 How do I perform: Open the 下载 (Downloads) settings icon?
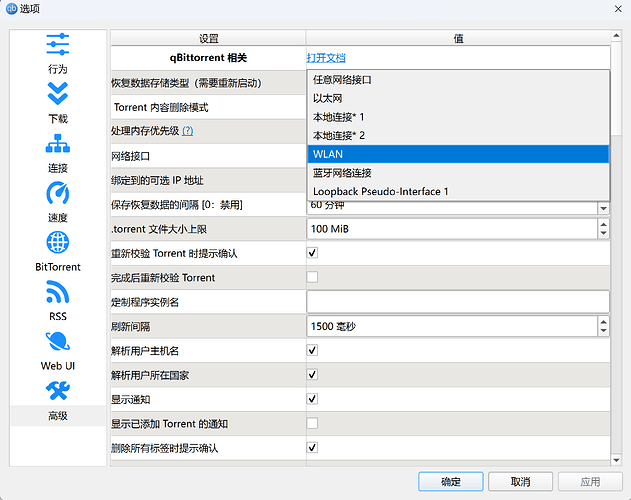tap(58, 94)
